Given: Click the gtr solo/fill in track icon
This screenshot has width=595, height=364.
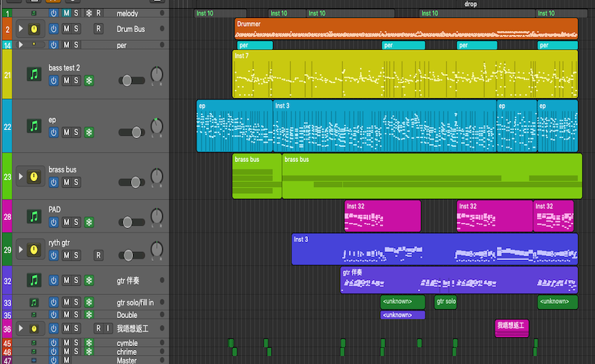Looking at the screenshot, I should tap(33, 303).
